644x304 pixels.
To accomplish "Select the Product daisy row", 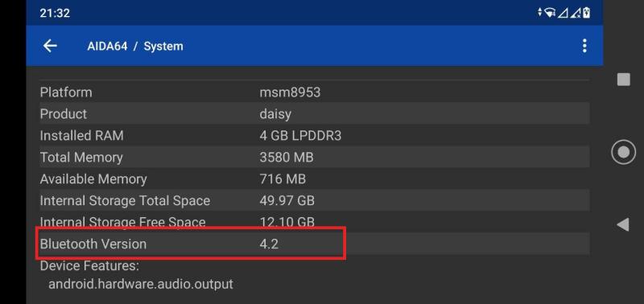I will [x=315, y=113].
